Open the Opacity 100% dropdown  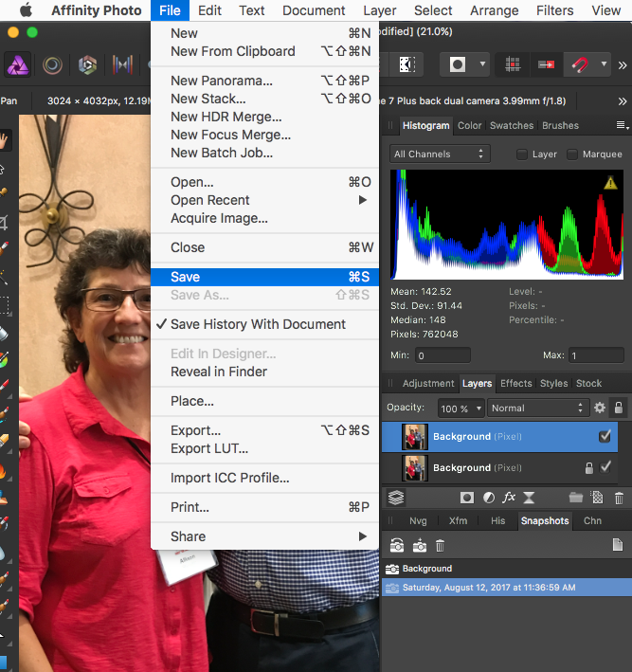tap(461, 409)
